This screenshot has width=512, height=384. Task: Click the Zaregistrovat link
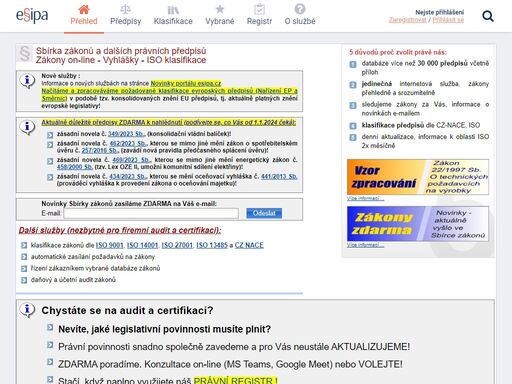408,20
